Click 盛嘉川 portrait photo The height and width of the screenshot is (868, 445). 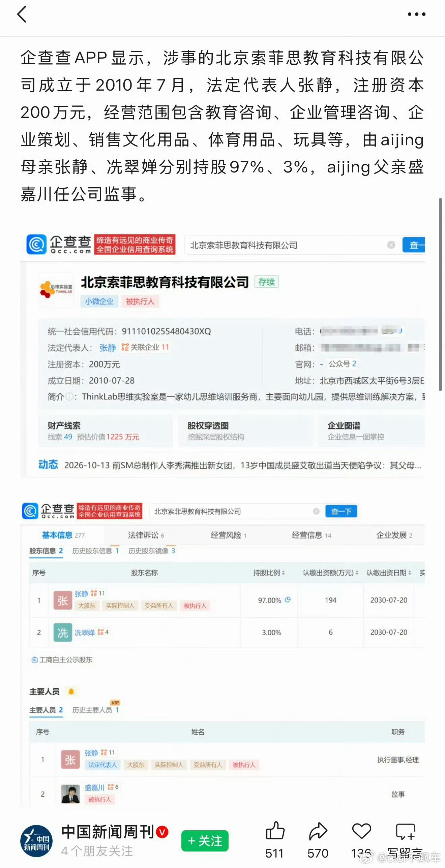click(x=70, y=794)
